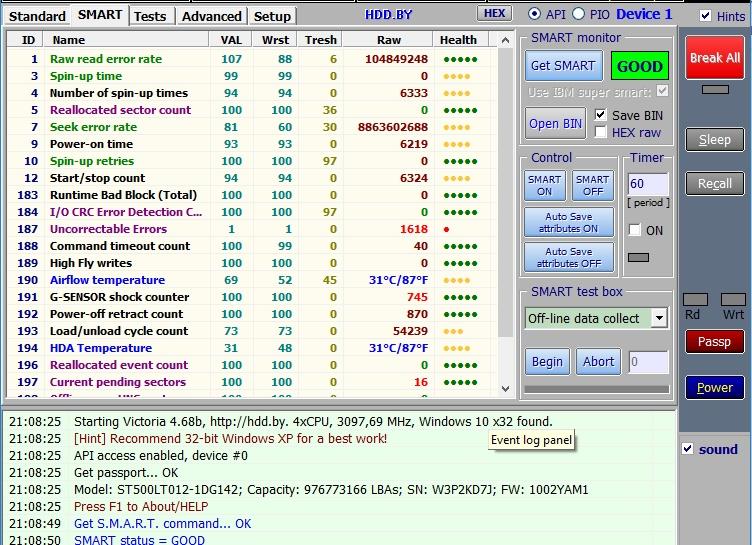Select the Power-on time row
752x545 pixels.
[x=252, y=144]
